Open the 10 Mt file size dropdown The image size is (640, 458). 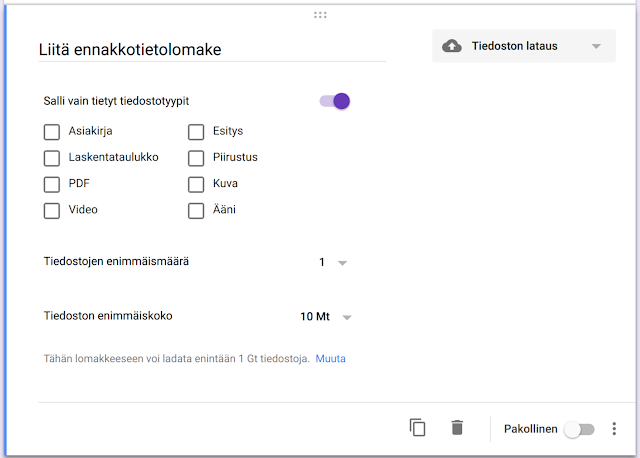click(x=327, y=317)
